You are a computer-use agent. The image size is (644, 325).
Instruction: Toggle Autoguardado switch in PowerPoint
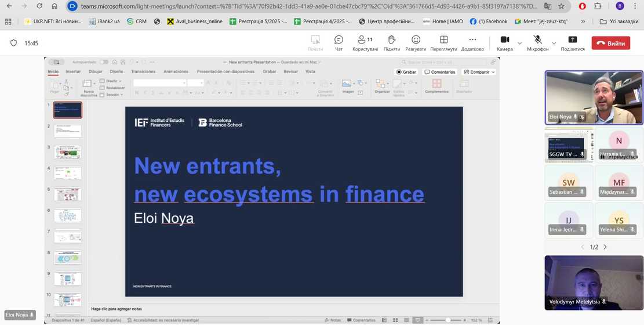104,62
